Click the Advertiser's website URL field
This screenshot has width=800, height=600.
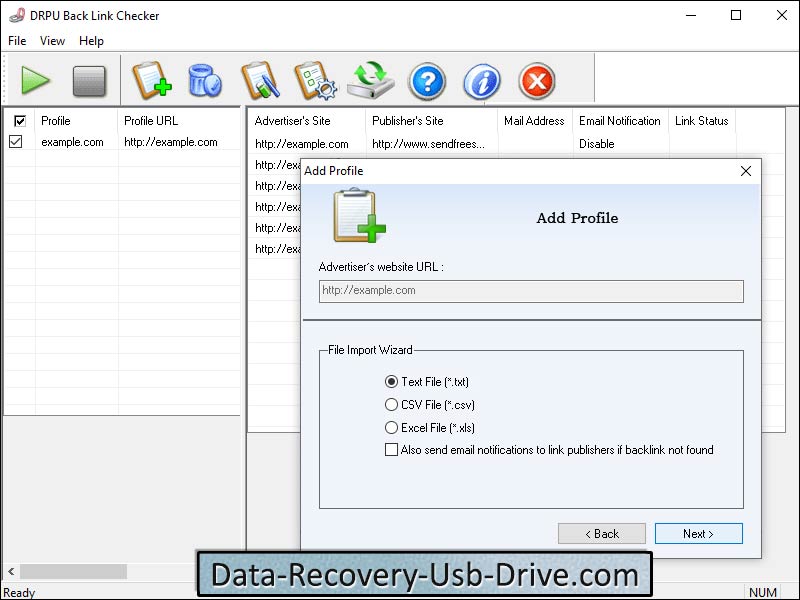[530, 291]
